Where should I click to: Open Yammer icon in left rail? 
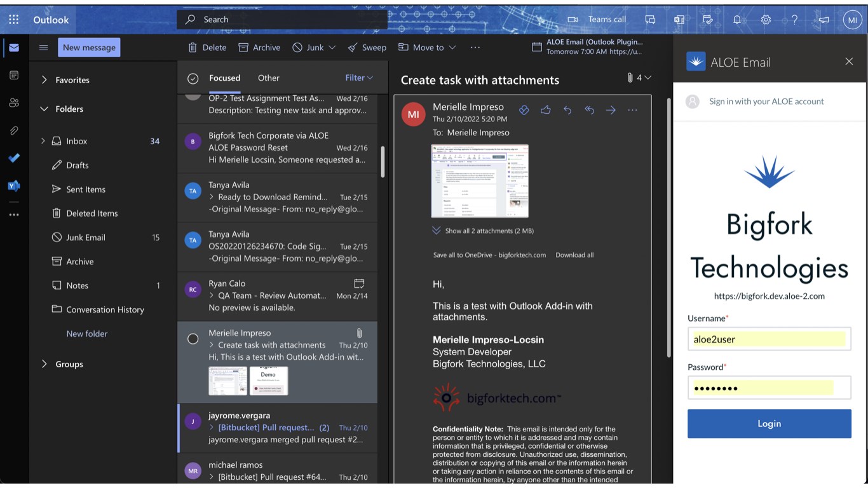[14, 186]
